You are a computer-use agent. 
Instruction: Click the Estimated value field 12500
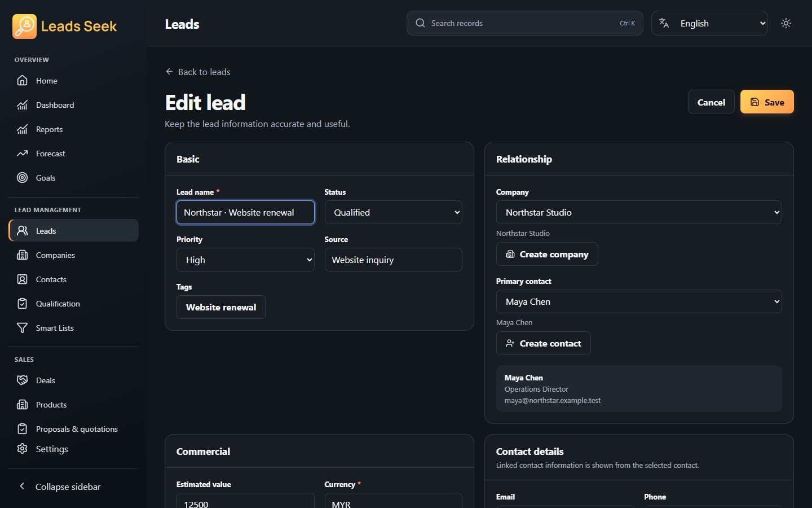click(x=245, y=501)
